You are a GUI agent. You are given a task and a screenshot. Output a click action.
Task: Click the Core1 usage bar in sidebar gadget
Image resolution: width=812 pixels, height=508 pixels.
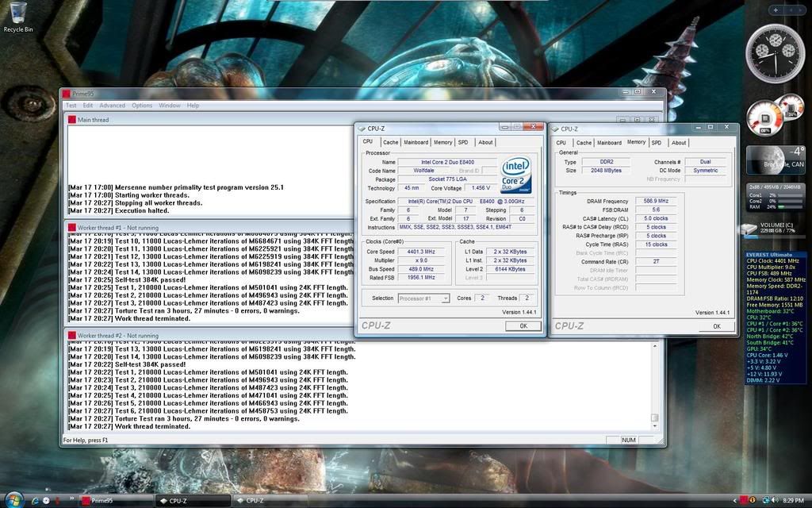pos(791,195)
